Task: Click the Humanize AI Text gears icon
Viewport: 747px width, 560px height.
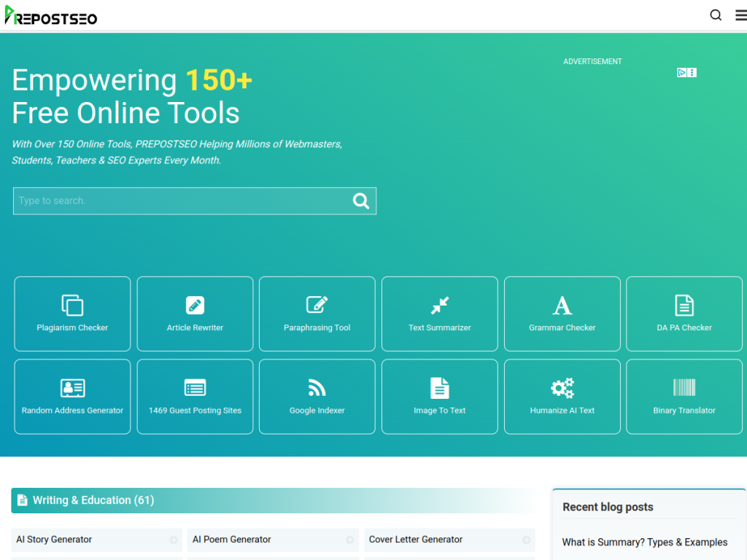Action: coord(562,388)
